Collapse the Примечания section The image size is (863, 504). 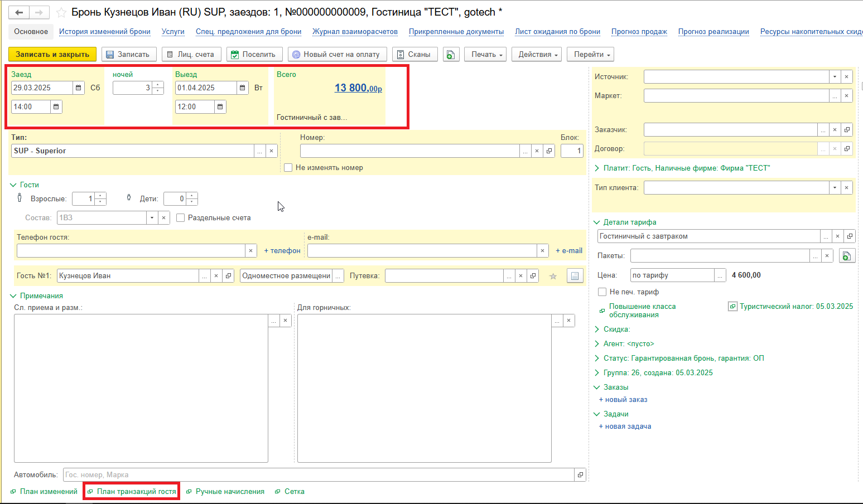click(13, 295)
